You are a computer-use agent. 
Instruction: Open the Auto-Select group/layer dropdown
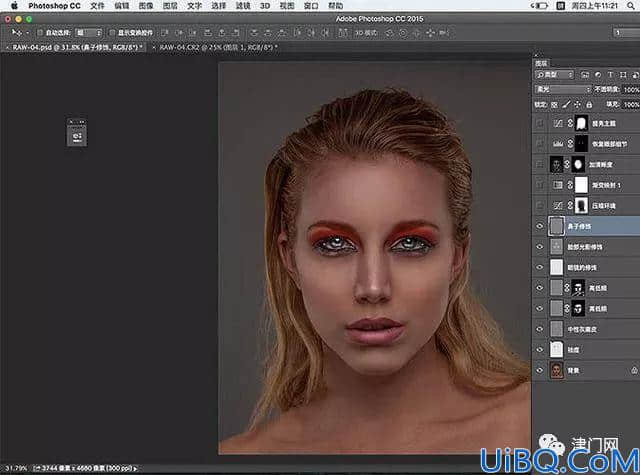[89, 33]
